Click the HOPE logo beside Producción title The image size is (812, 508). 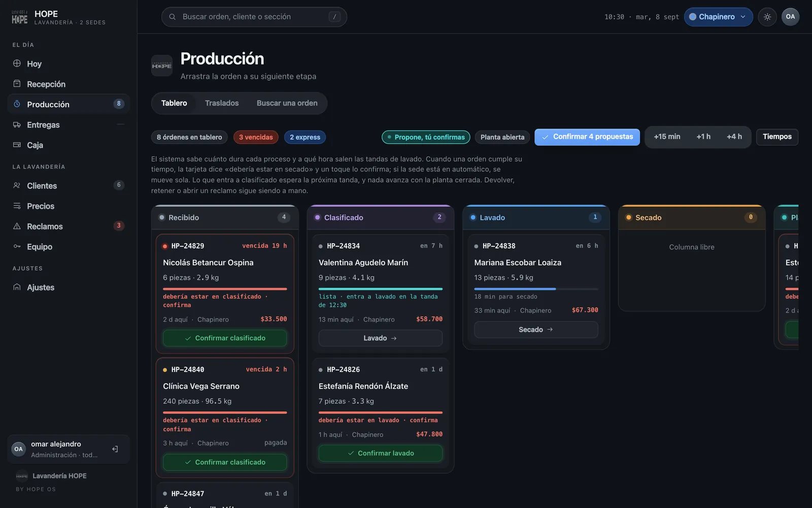pos(162,66)
